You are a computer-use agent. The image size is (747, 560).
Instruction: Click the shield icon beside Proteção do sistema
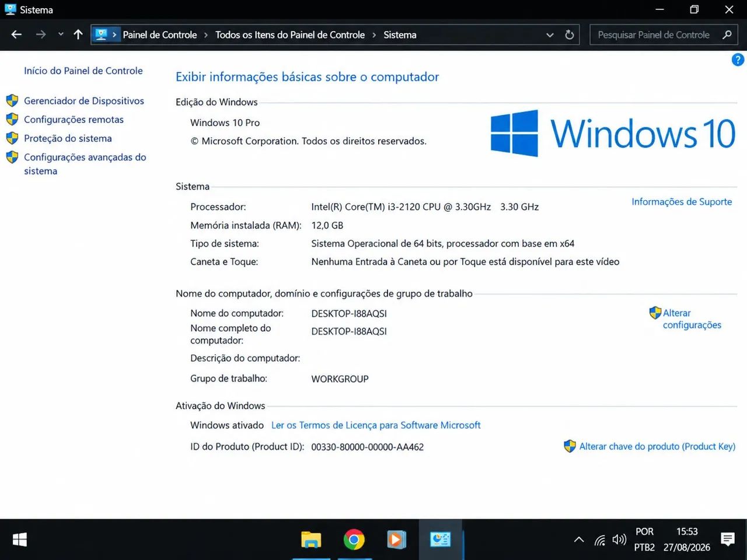click(x=12, y=138)
